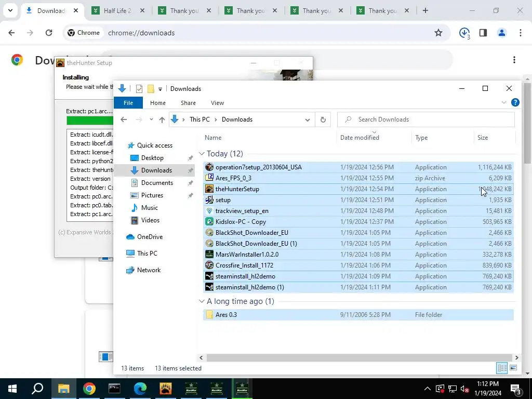Viewport: 532px width, 399px height.
Task: Open the File ribbon tab
Action: 128,103
